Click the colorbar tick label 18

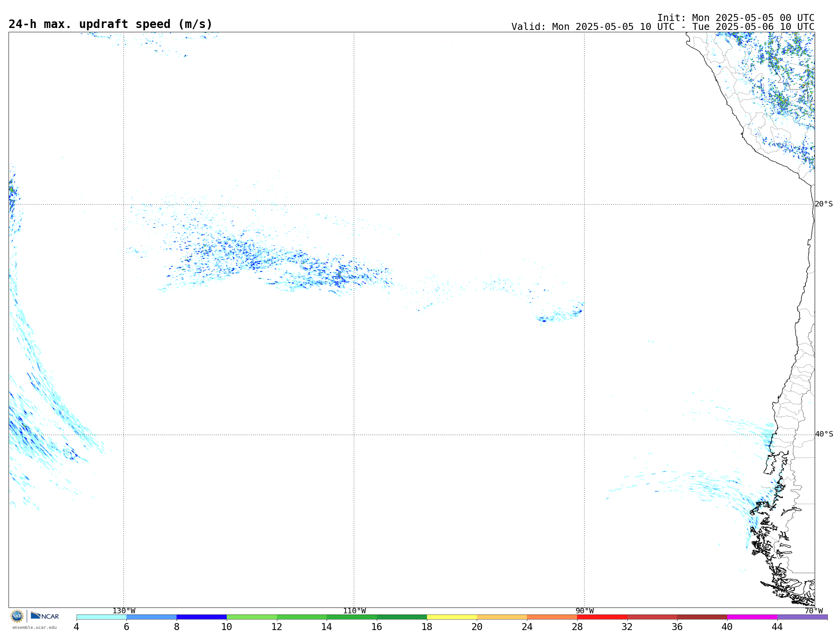pos(427,627)
